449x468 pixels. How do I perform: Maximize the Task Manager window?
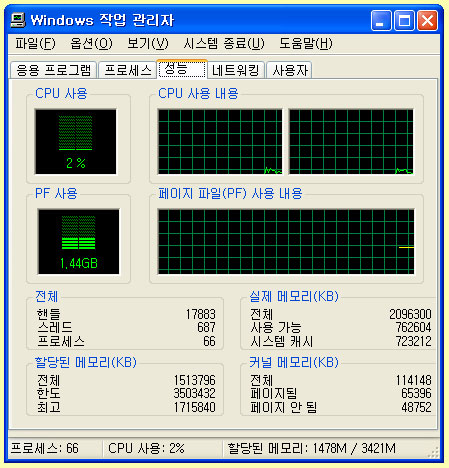point(404,21)
